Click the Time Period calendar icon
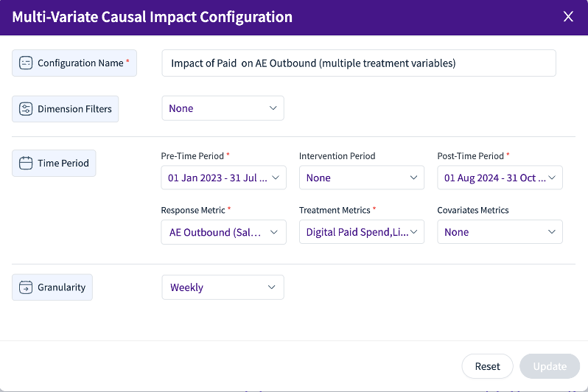Image resolution: width=588 pixels, height=392 pixels. tap(26, 163)
